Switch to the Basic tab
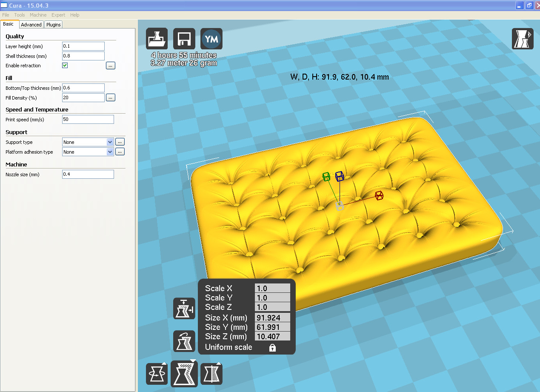Screen dimensions: 540x392 click(9, 24)
